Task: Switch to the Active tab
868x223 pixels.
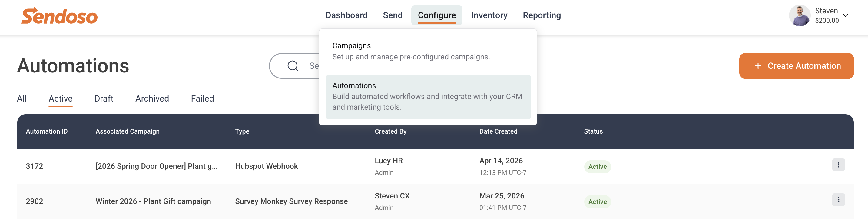Action: pos(60,98)
